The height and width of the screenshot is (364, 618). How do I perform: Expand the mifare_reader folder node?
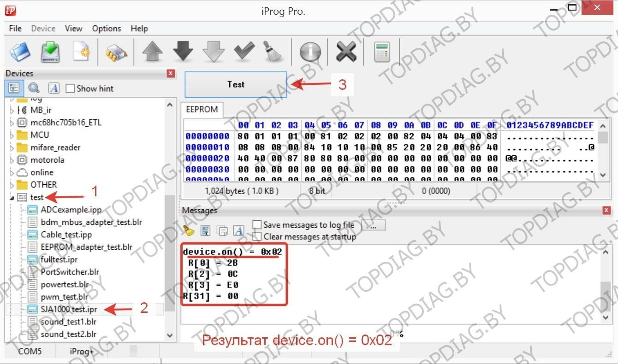coord(12,148)
